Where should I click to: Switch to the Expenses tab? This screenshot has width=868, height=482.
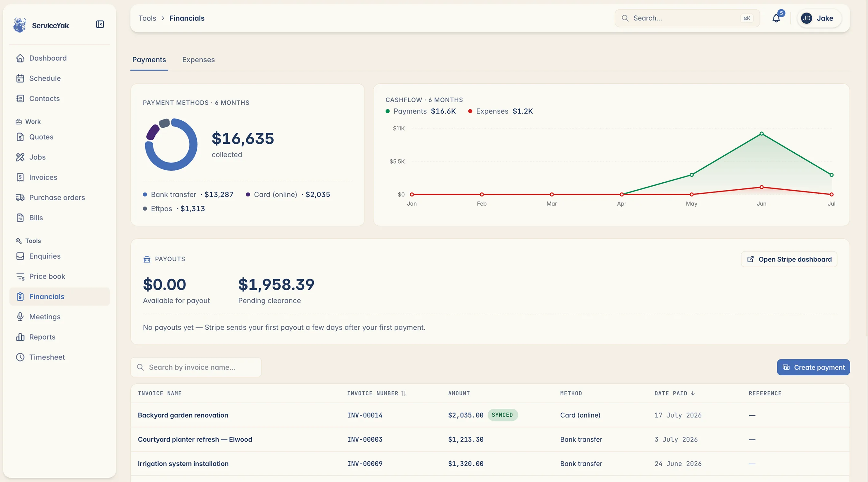199,60
